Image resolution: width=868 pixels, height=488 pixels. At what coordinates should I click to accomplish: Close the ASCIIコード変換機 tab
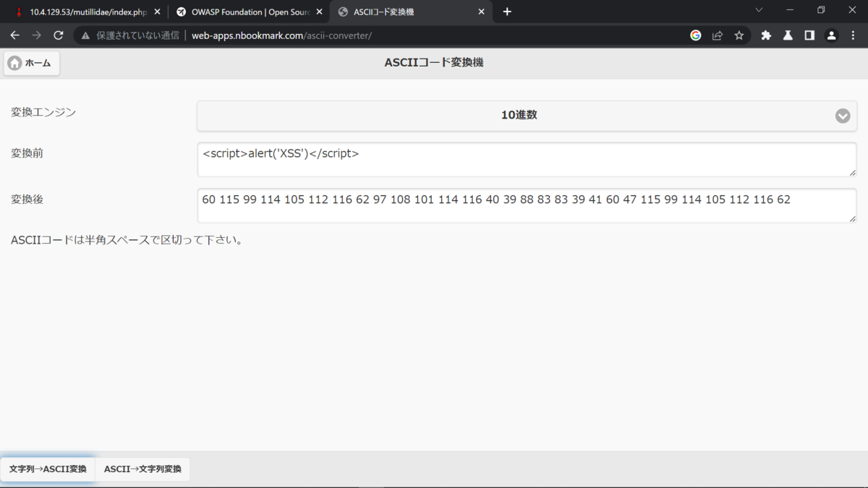481,12
